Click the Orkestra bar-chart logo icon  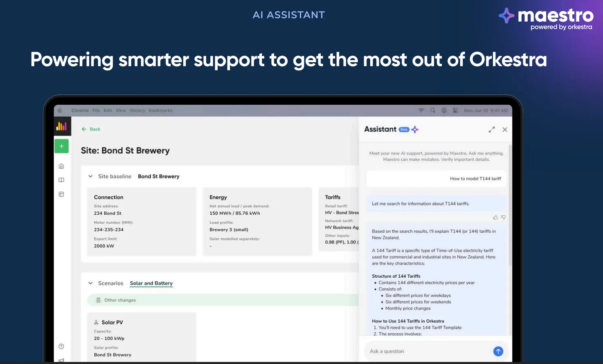(62, 126)
